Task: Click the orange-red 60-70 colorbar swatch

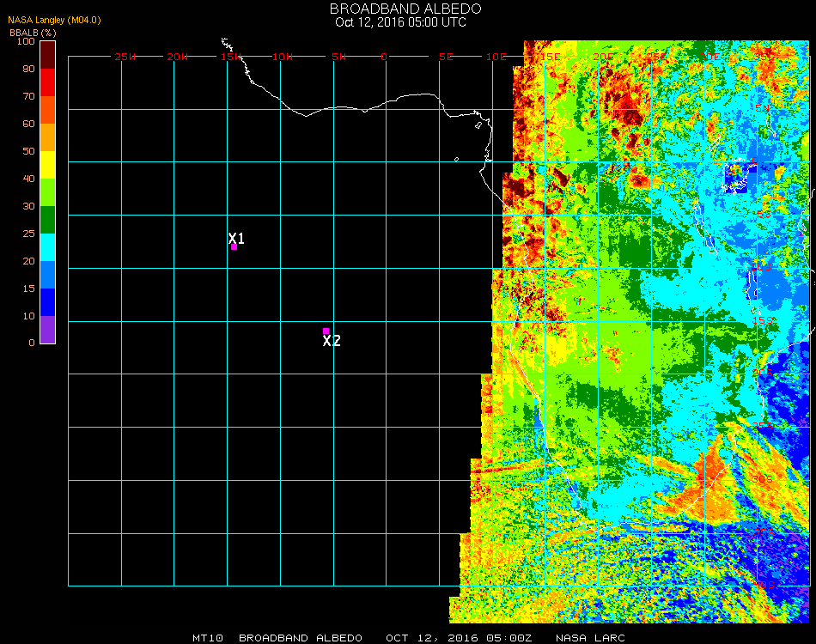Action: [x=48, y=110]
